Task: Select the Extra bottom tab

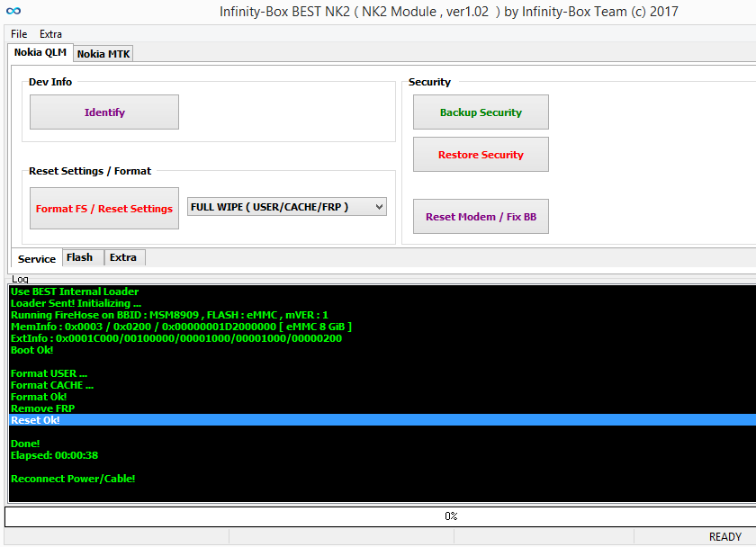Action: click(x=123, y=257)
